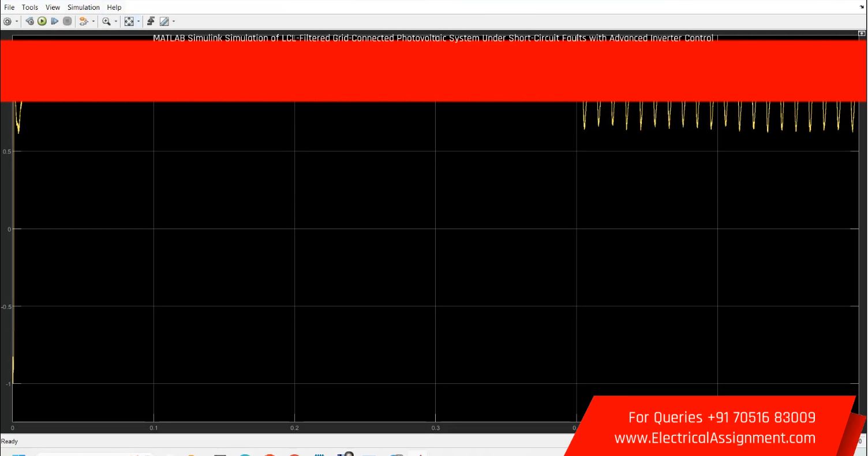Expand the dropdown arrow beside the gear
The height and width of the screenshot is (456, 868).
16,22
